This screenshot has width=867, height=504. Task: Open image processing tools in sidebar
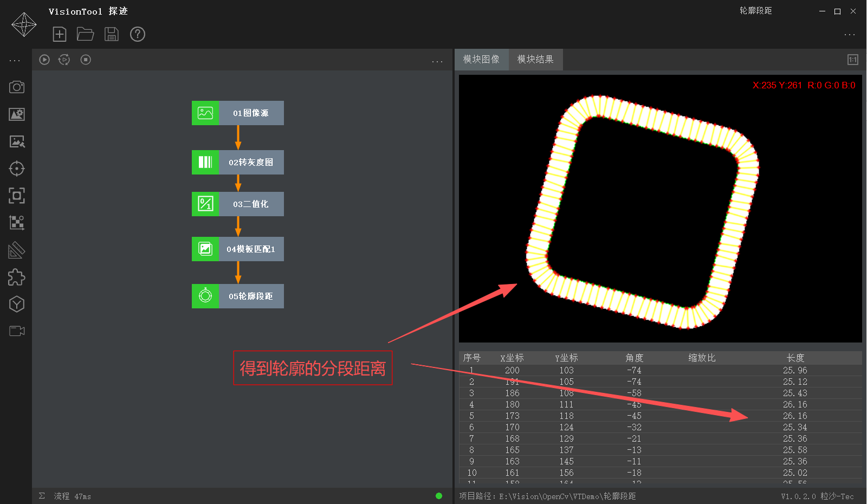click(x=17, y=114)
